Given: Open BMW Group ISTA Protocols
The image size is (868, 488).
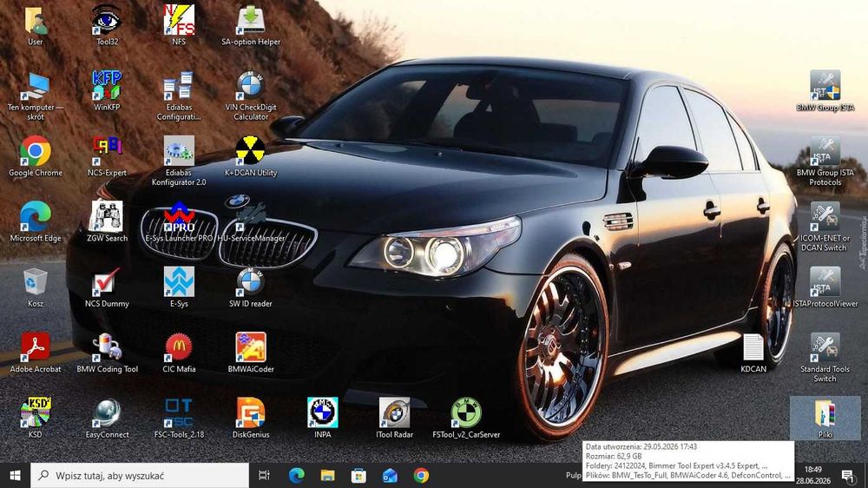Looking at the screenshot, I should (x=825, y=161).
